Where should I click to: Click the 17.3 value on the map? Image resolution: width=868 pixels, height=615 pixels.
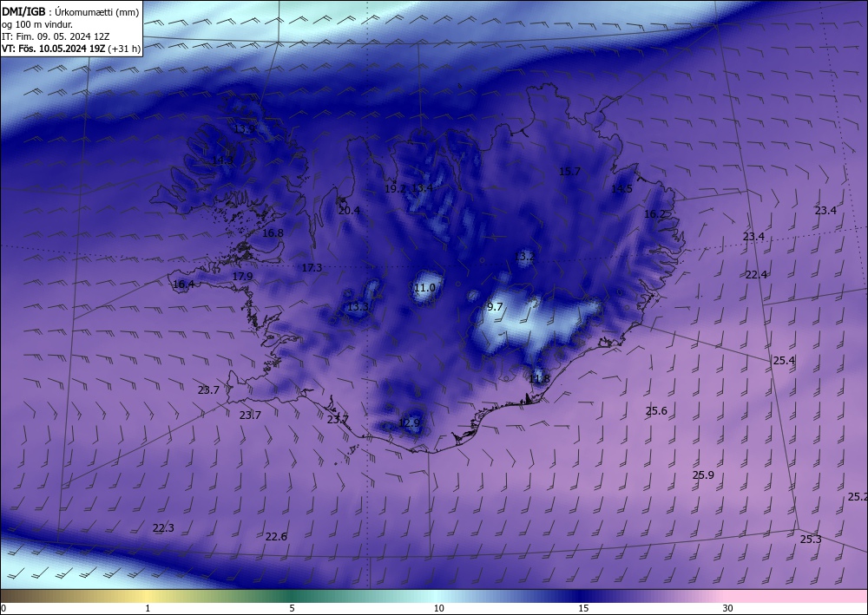point(312,268)
